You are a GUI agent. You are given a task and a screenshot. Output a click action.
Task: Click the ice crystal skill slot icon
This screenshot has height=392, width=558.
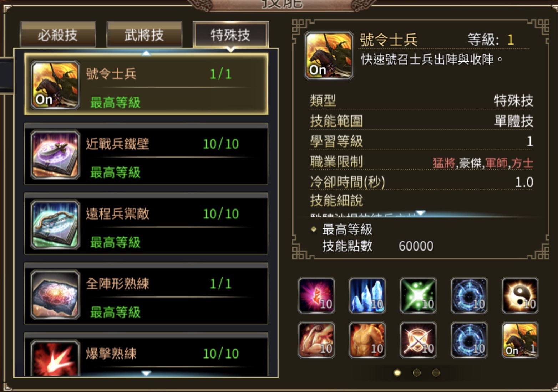tap(367, 295)
